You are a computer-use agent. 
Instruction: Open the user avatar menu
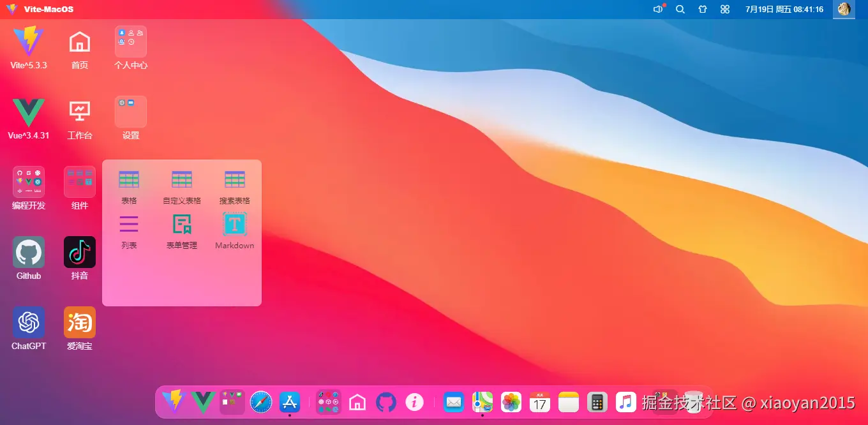click(844, 10)
